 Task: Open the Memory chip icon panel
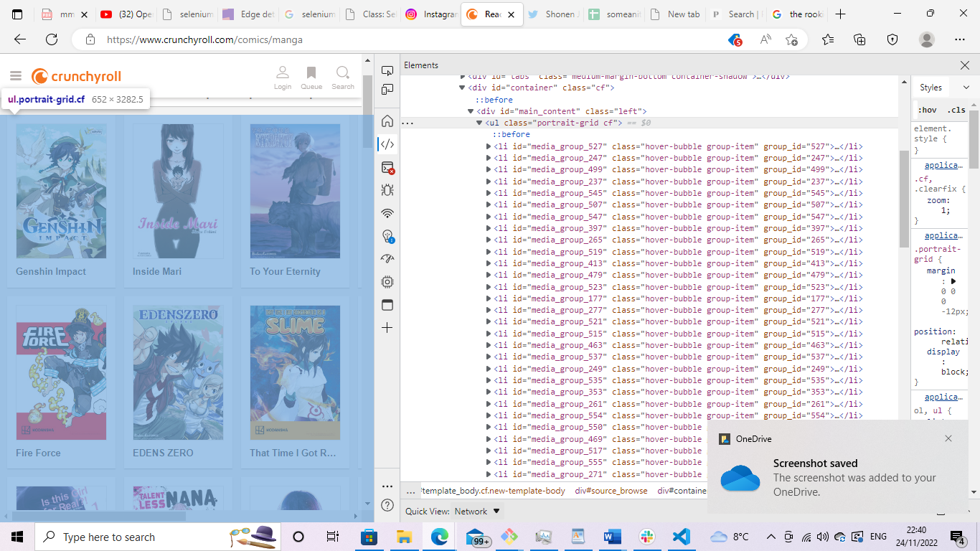click(x=387, y=282)
